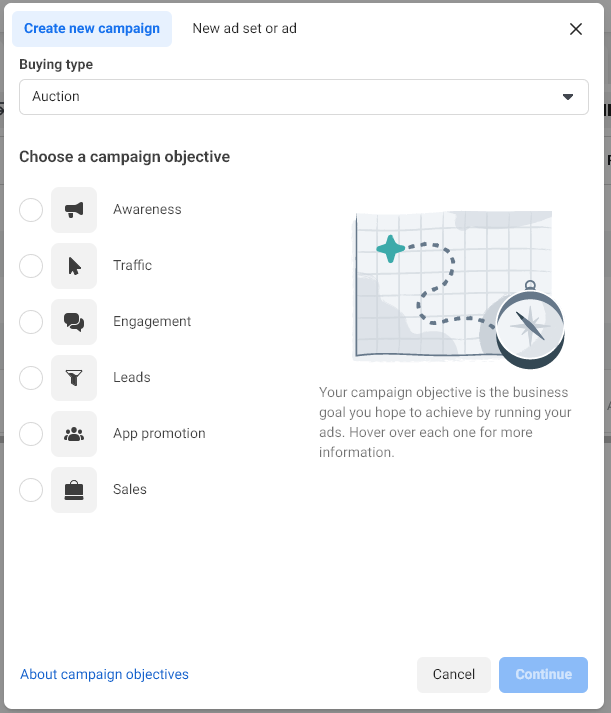Choose the Sales radio button

click(31, 490)
